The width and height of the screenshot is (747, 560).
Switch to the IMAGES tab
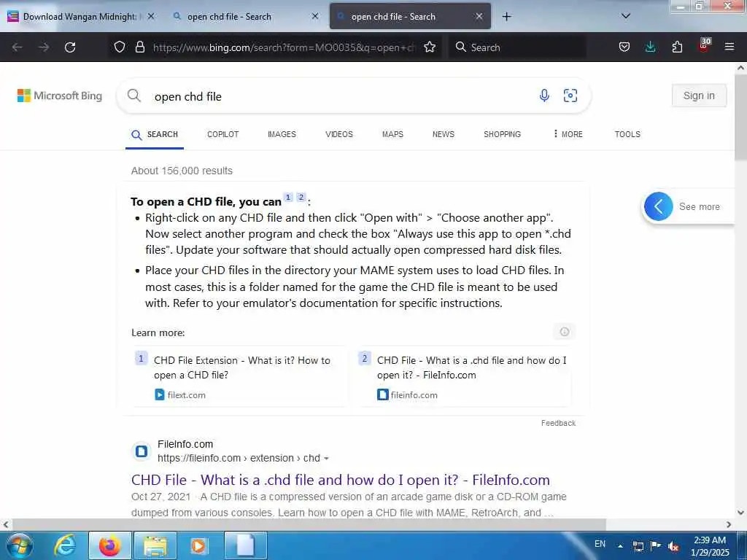click(282, 134)
